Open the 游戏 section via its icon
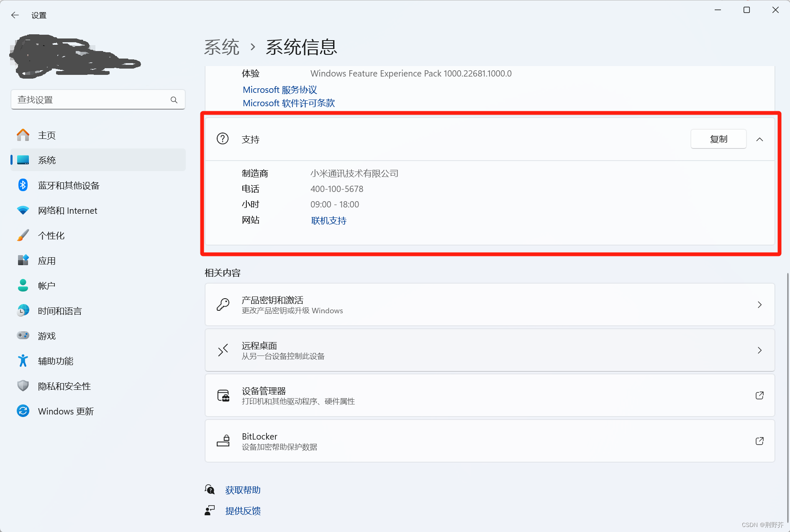790x532 pixels. click(23, 335)
